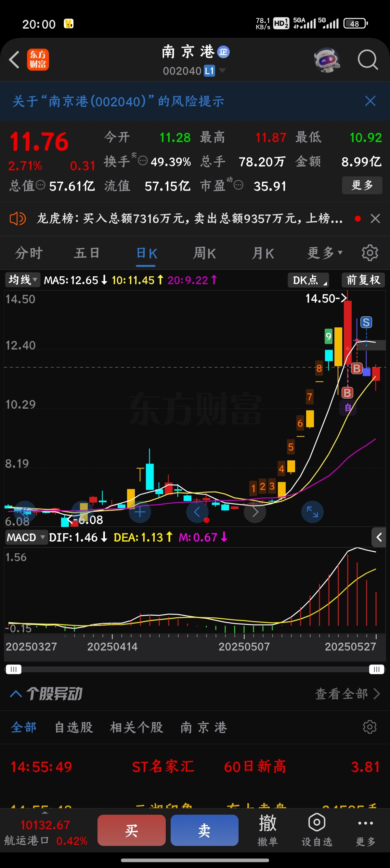Screen dimensions: 390x868
Task: Select the 南京港 filter tab
Action: (204, 727)
